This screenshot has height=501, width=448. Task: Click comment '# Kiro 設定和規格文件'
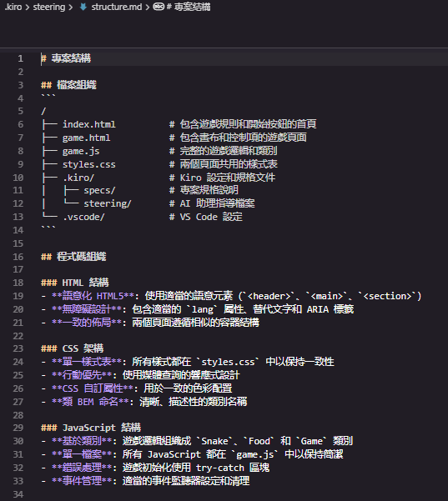[222, 178]
